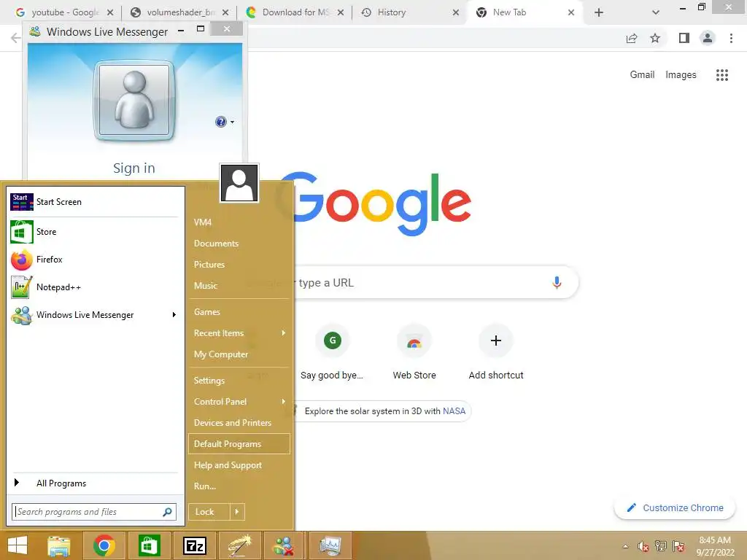Click the Add shortcut button
The height and width of the screenshot is (560, 747).
(496, 353)
